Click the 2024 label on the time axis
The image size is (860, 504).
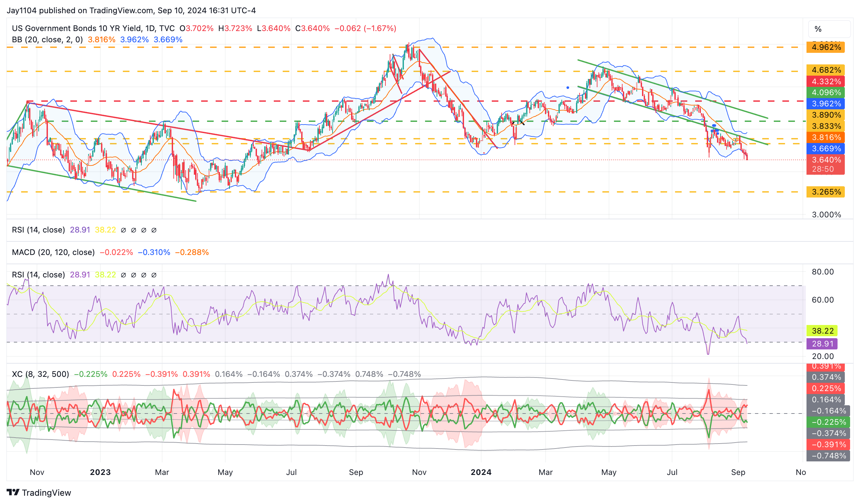tap(481, 472)
